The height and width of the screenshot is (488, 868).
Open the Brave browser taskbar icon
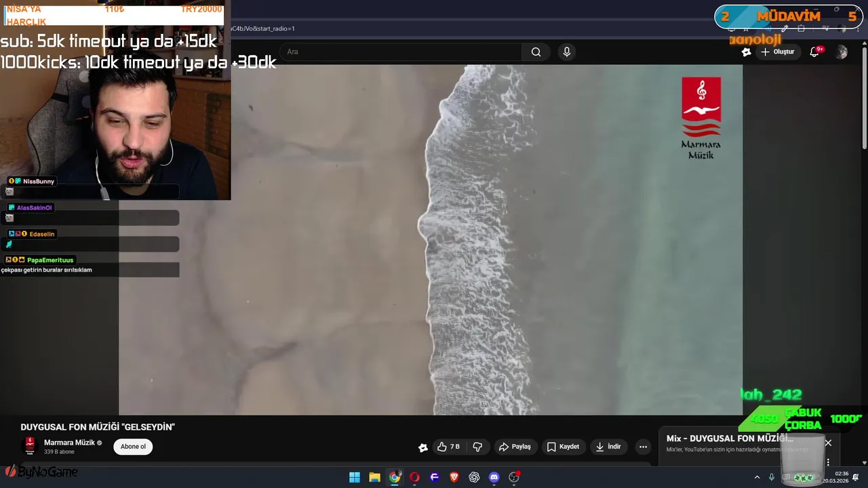454,477
